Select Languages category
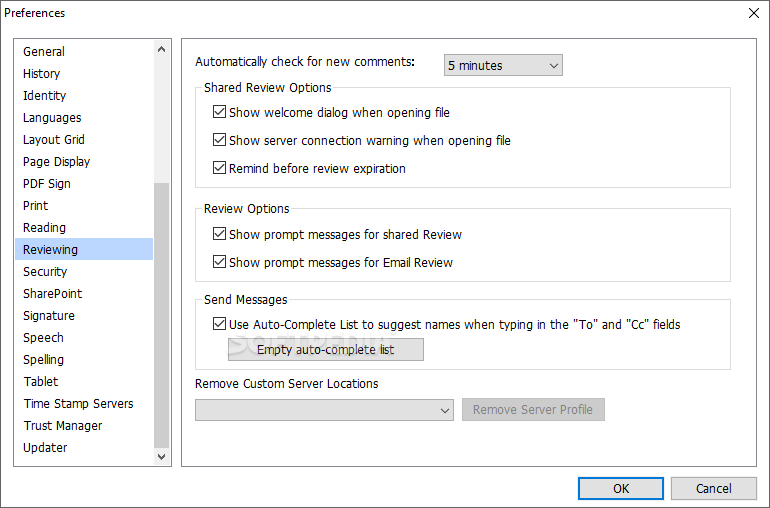This screenshot has height=508, width=770. tap(83, 118)
